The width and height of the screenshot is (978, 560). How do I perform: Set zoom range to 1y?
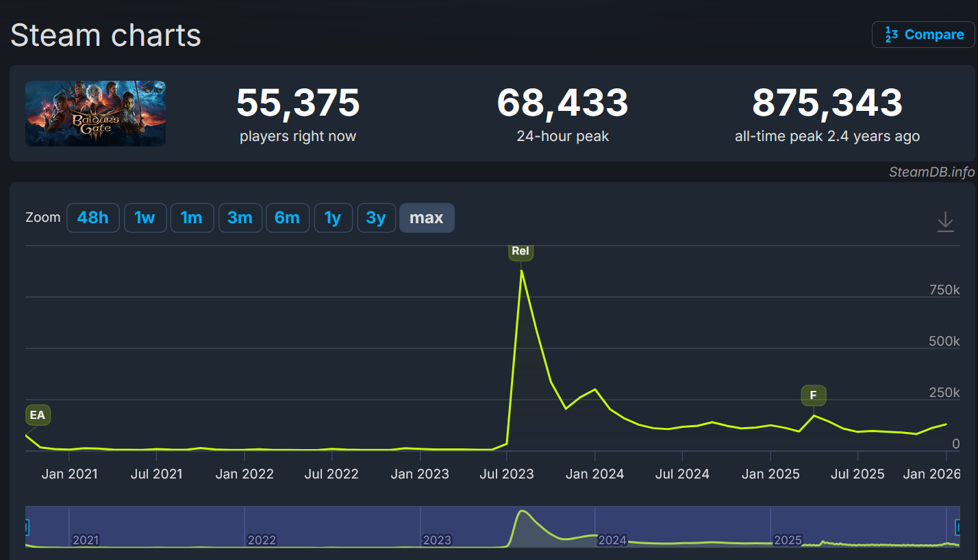click(333, 218)
